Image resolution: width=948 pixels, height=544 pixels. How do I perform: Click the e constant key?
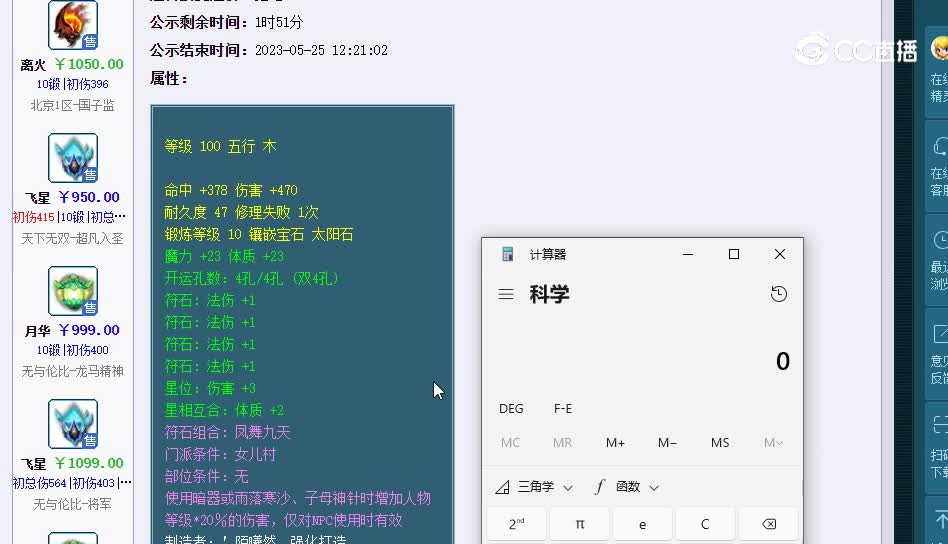(642, 524)
